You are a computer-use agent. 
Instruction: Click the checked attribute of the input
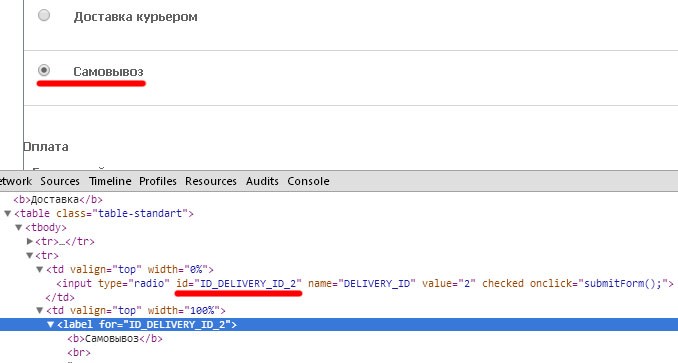(502, 283)
